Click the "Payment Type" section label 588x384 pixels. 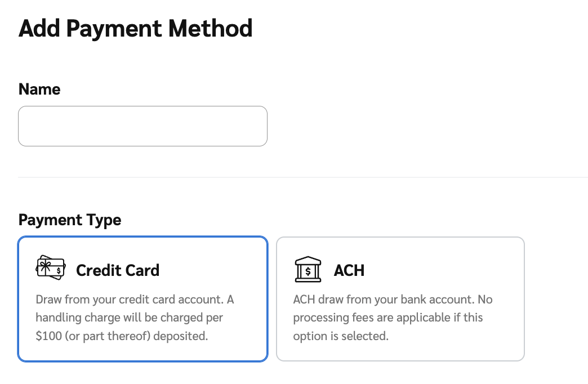(x=70, y=220)
